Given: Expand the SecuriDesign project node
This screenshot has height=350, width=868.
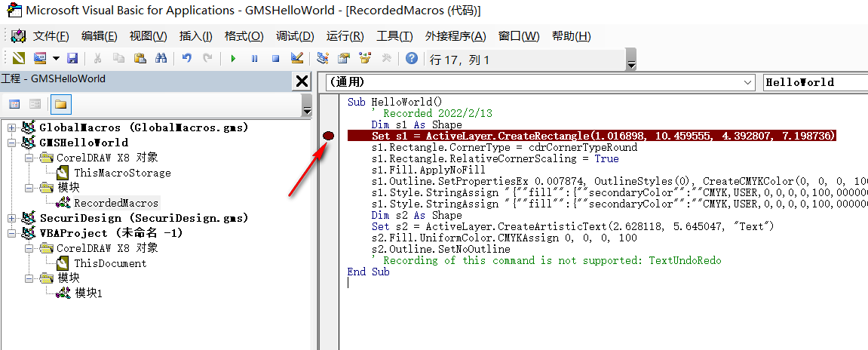Looking at the screenshot, I should [x=11, y=218].
